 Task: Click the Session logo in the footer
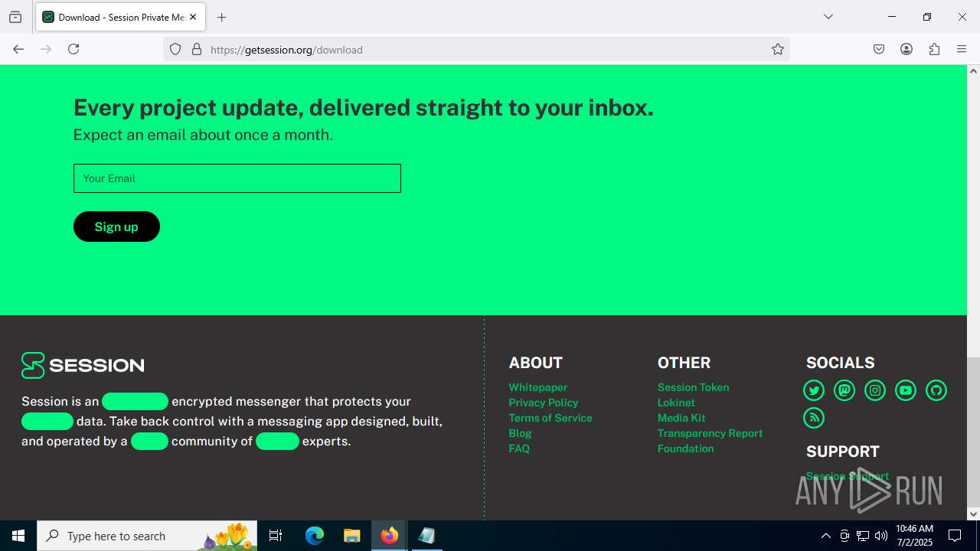83,365
